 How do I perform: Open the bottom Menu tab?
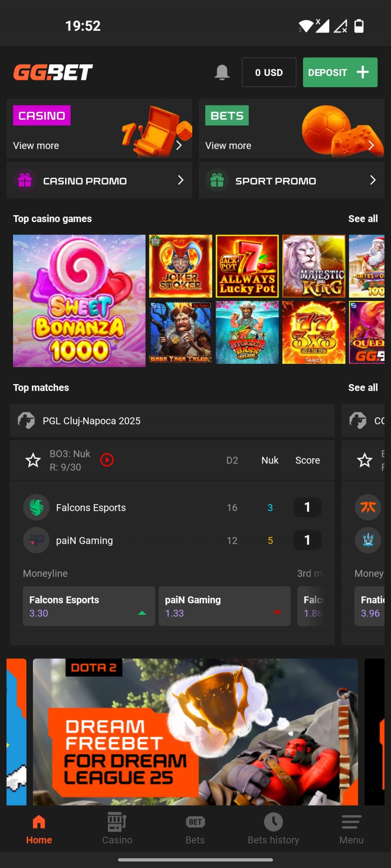click(x=351, y=829)
